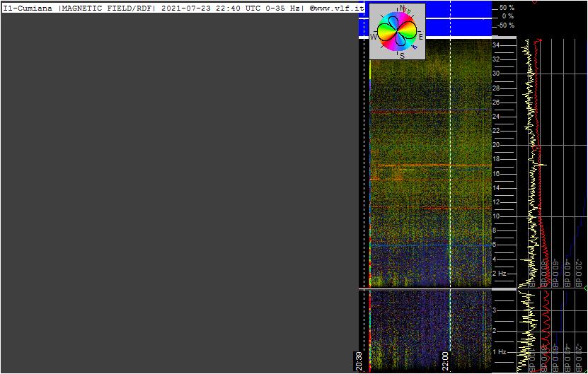Click the orange spectral line near 17 Hz
The height and width of the screenshot is (374, 588).
point(434,165)
